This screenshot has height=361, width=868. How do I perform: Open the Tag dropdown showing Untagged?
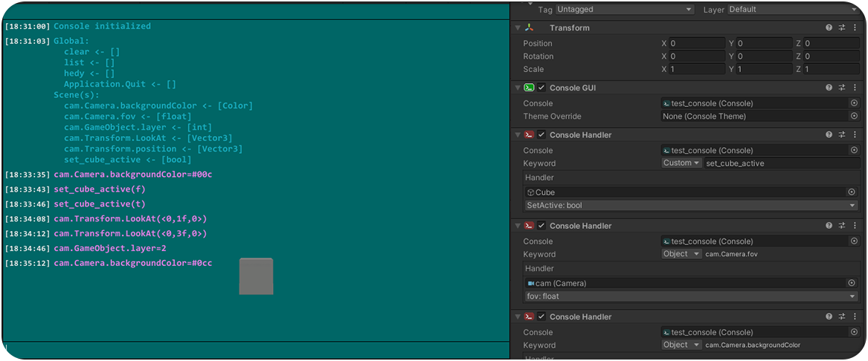[625, 10]
